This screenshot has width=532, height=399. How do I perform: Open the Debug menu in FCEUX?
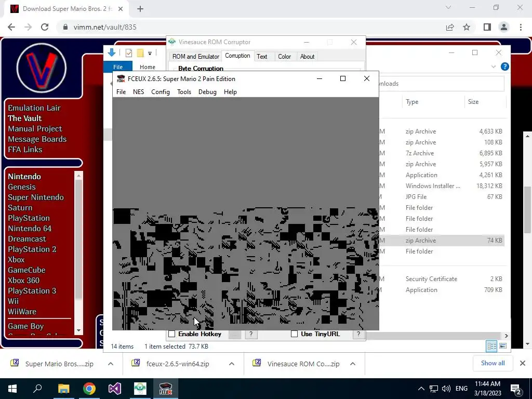coord(207,92)
